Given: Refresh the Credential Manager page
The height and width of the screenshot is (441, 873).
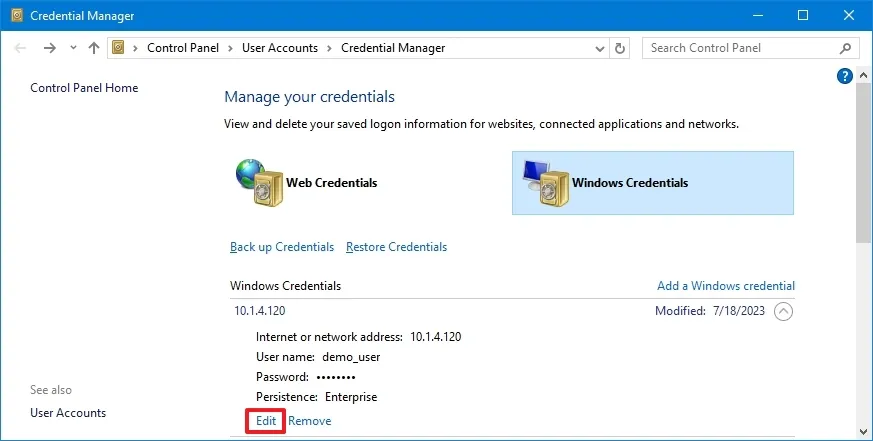Looking at the screenshot, I should click(620, 48).
